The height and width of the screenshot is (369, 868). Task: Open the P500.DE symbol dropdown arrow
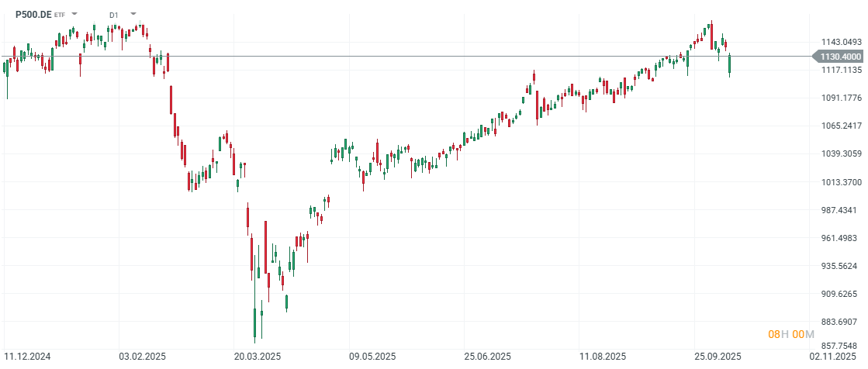click(x=73, y=14)
